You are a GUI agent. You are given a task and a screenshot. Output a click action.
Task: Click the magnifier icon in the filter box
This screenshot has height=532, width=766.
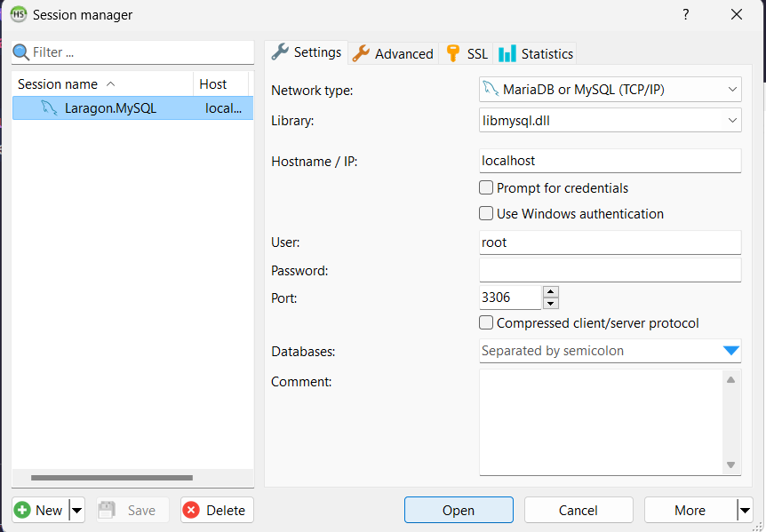(20, 52)
